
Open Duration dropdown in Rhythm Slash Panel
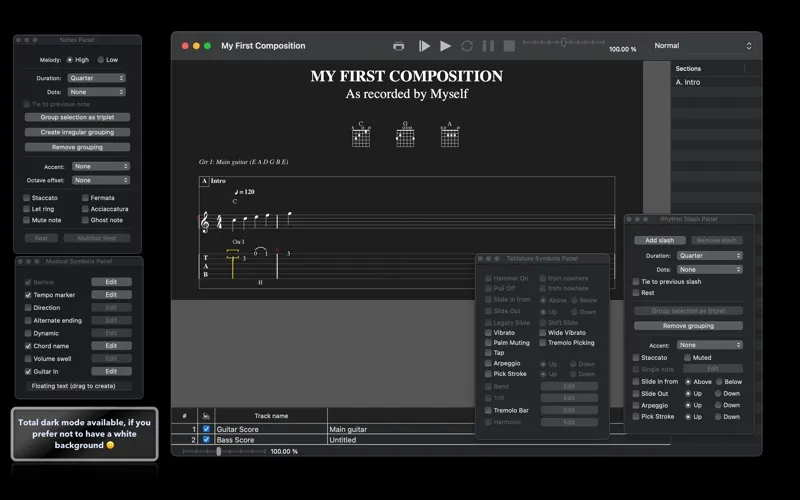click(x=710, y=256)
